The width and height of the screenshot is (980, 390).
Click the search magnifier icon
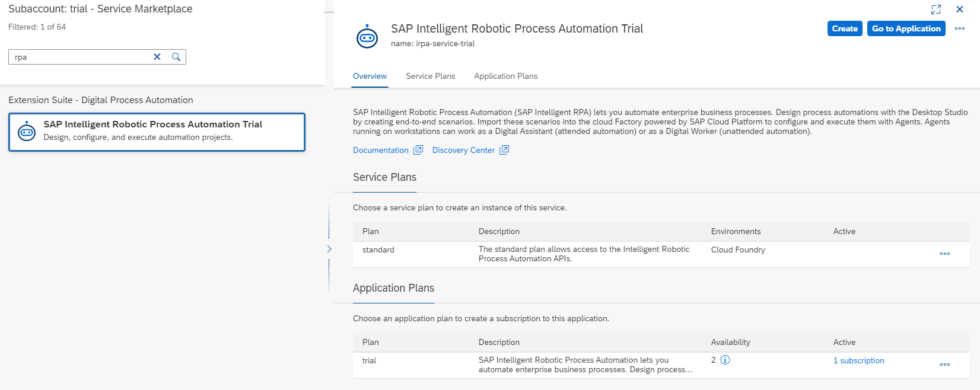pyautogui.click(x=176, y=57)
